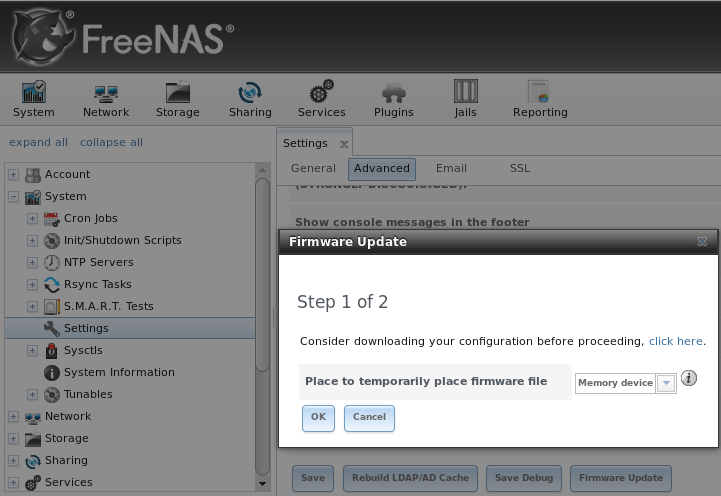Open the Memory device dropdown arrow
Image resolution: width=721 pixels, height=496 pixels.
pos(666,383)
